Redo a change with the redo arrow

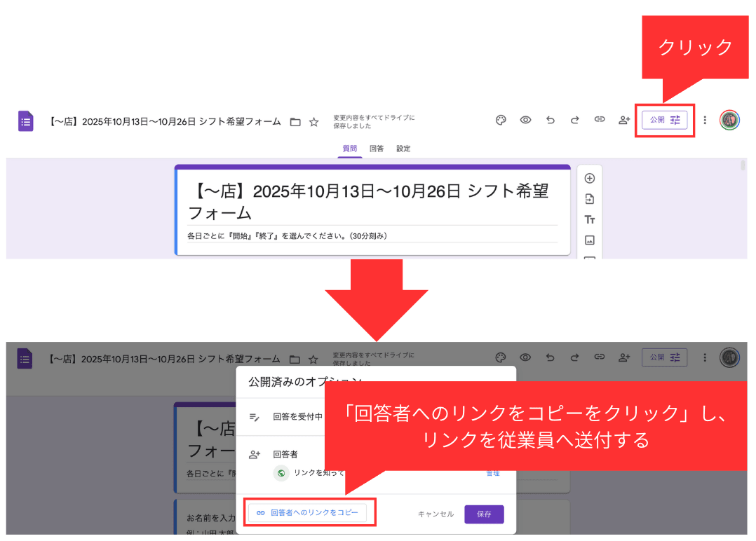point(574,120)
